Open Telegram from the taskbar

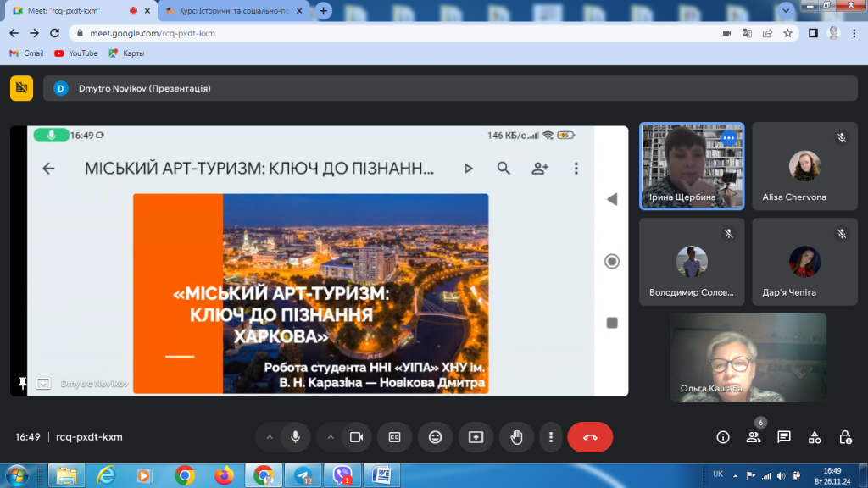tap(302, 474)
